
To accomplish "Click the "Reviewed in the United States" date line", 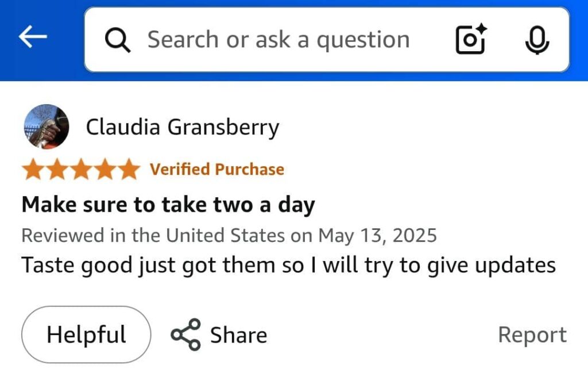I will 229,235.
